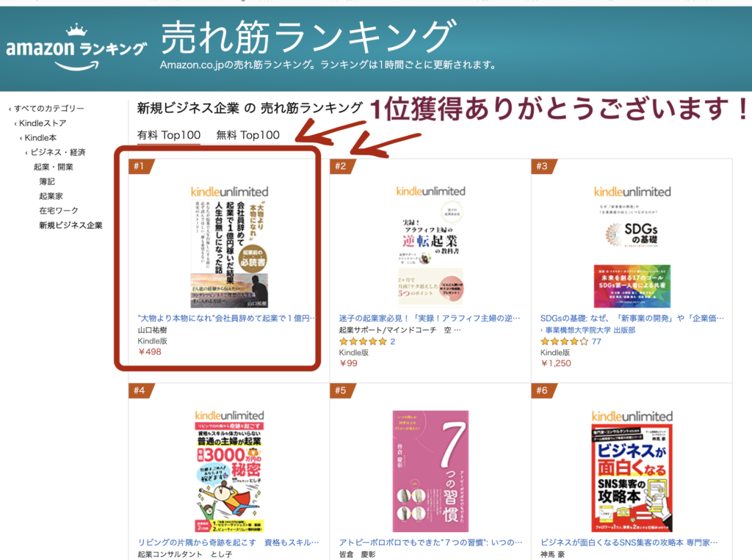
Task: Click star rating of SDGs book
Action: coord(564,341)
